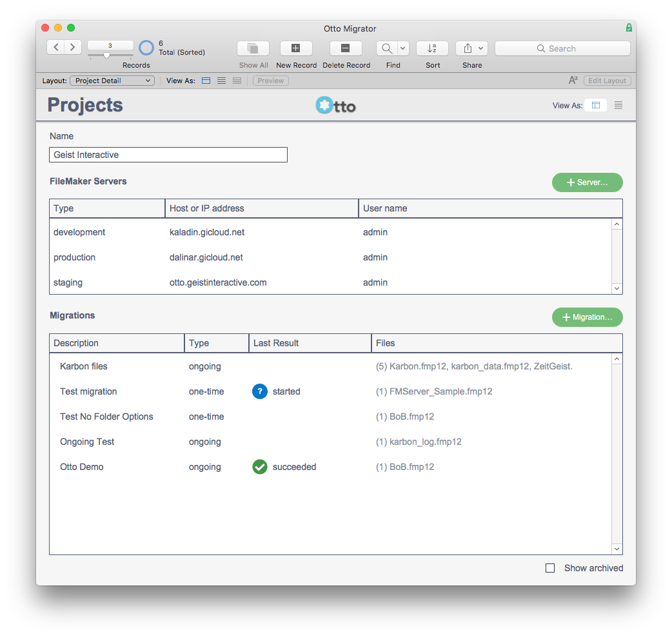Go to the previous record arrow

click(55, 47)
